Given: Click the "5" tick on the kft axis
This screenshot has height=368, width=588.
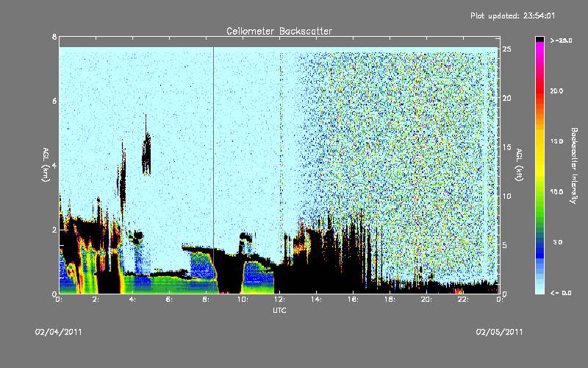Looking at the screenshot, I should click(505, 245).
